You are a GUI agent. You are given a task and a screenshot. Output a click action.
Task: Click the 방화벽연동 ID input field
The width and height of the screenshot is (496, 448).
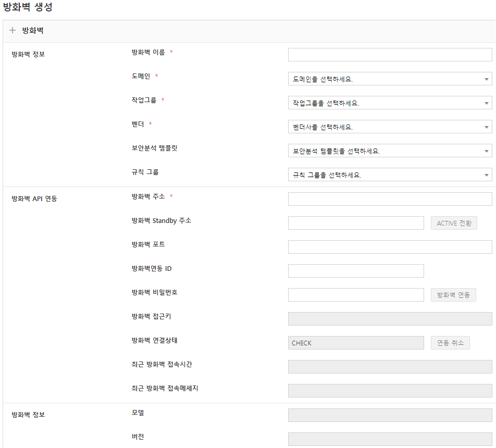pos(356,271)
